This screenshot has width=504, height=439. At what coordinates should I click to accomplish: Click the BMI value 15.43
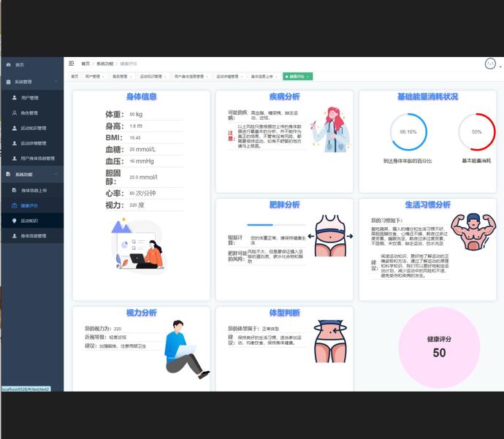coord(135,138)
